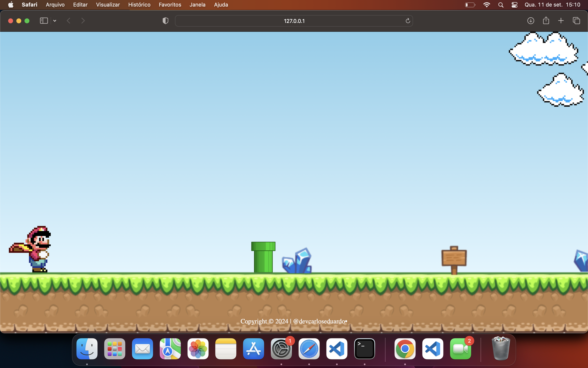588x368 pixels.
Task: Open Terminal from the Dock
Action: click(x=364, y=349)
